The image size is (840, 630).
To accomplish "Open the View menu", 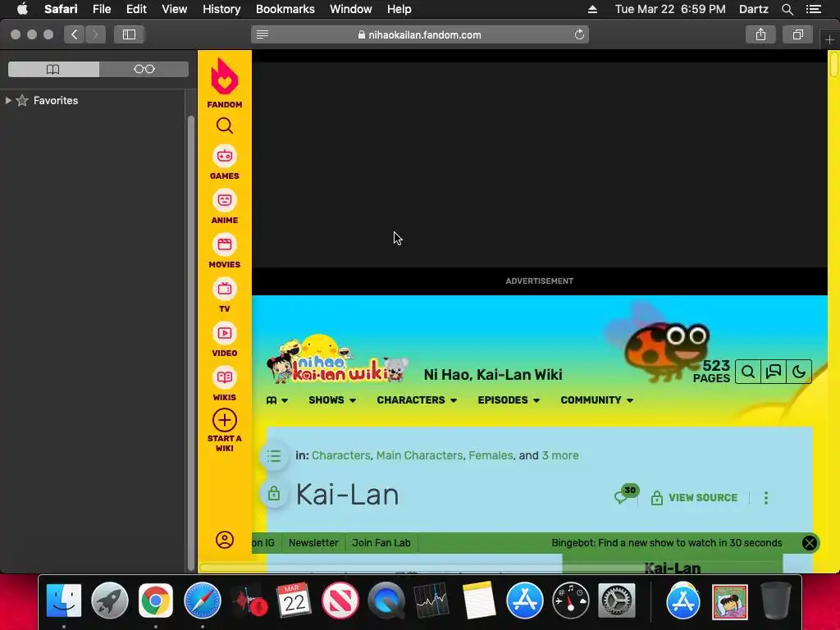I will tap(174, 9).
